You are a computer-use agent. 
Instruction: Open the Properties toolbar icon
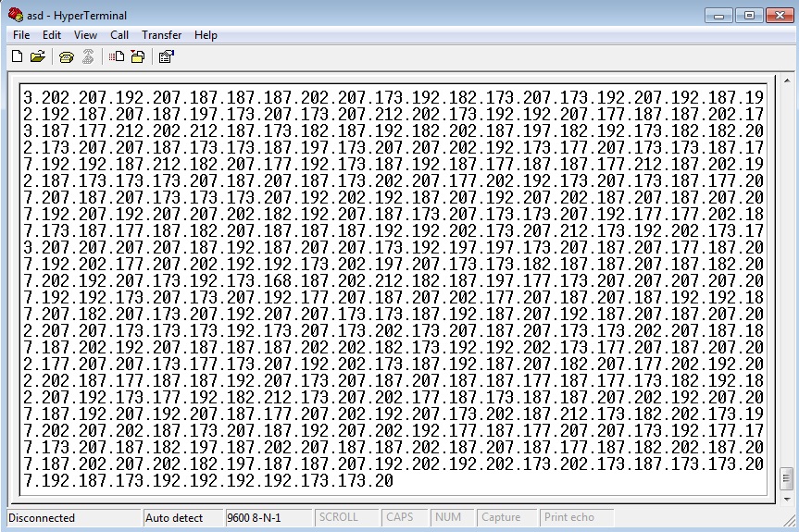(167, 56)
